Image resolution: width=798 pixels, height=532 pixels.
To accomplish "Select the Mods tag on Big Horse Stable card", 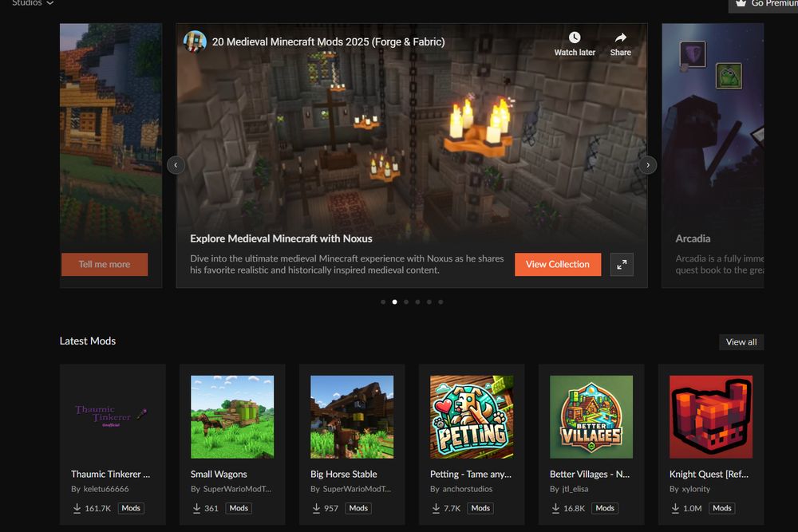I will 358,508.
